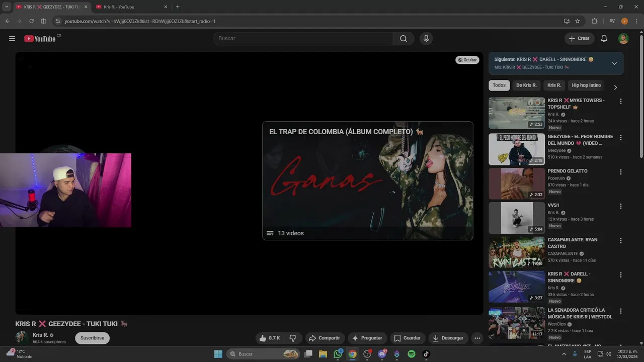The width and height of the screenshot is (644, 362).
Task: Open EL TRAP DE COLOMBIA album playlist card
Action: pos(368,181)
